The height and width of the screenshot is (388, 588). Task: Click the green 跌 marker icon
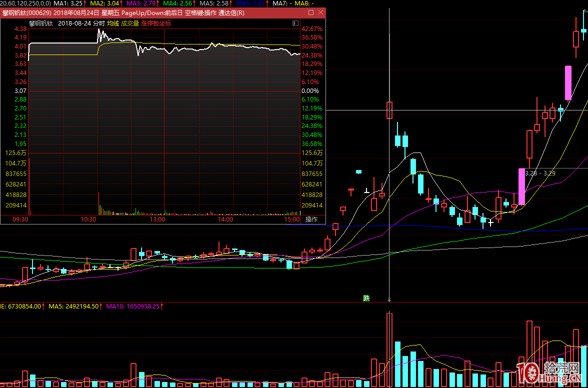coord(366,298)
